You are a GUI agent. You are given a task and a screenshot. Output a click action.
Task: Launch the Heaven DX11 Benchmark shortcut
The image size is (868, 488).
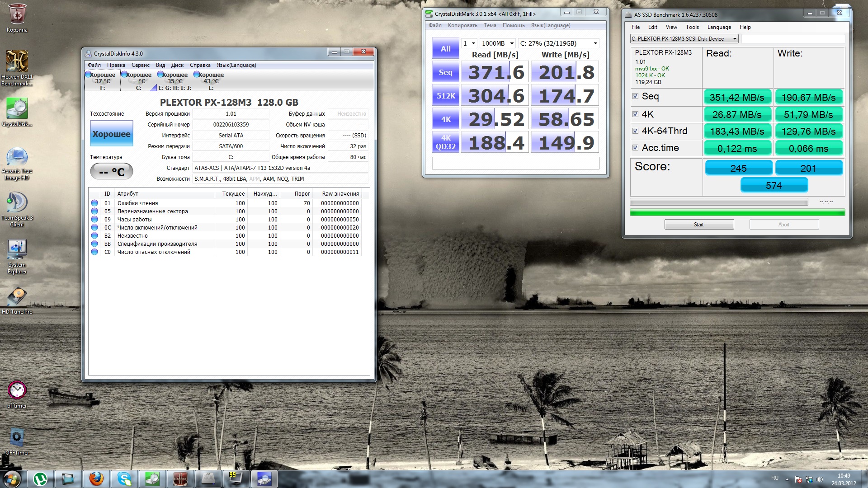point(17,62)
